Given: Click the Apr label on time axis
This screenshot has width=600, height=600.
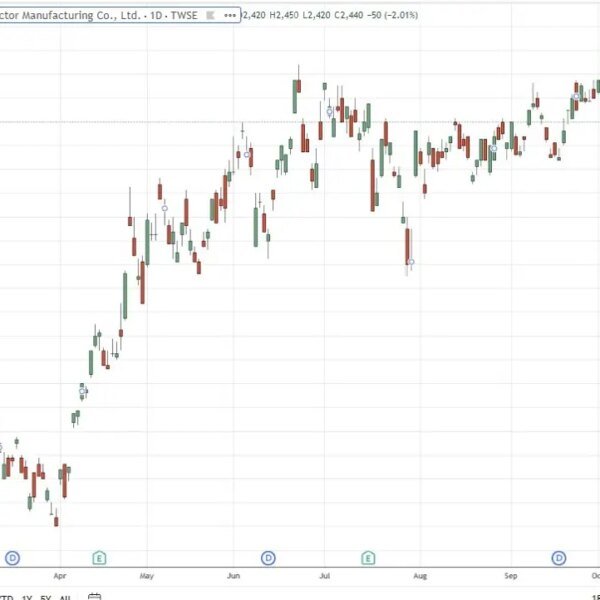Looking at the screenshot, I should pyautogui.click(x=60, y=576).
